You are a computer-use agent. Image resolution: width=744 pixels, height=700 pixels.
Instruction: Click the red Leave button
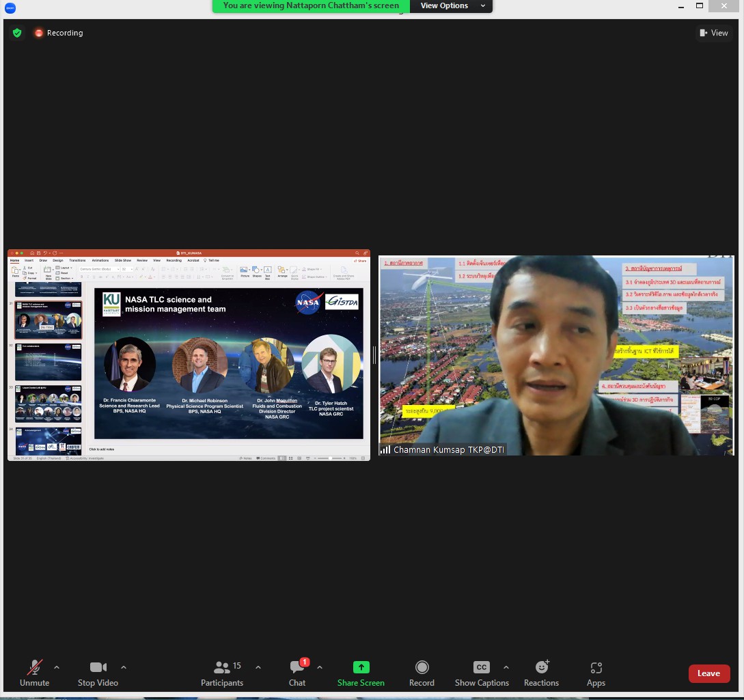[709, 673]
